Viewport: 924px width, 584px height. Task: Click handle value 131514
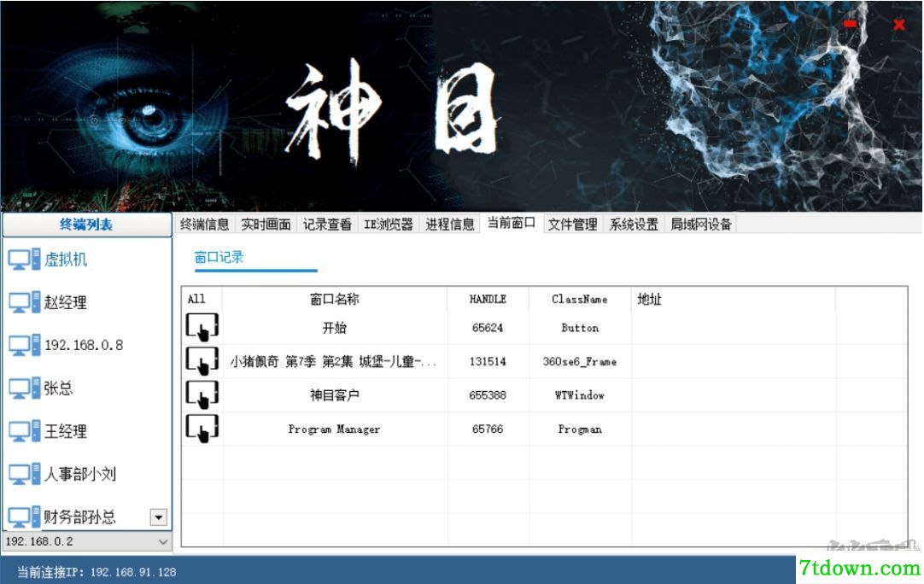click(488, 361)
